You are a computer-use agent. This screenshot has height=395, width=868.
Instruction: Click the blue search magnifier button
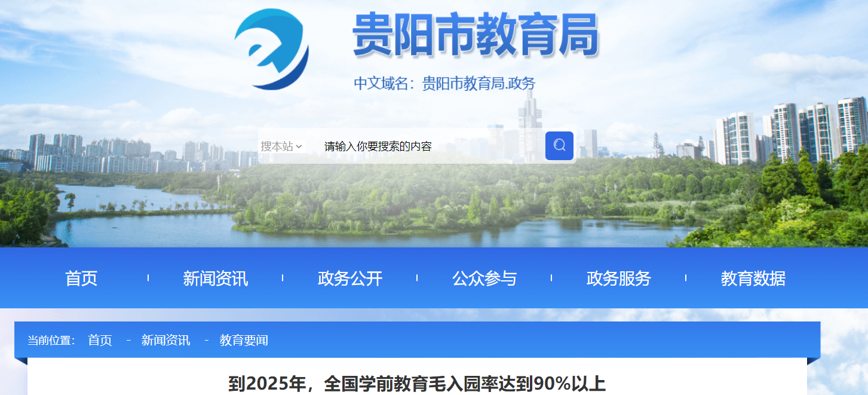pos(559,146)
